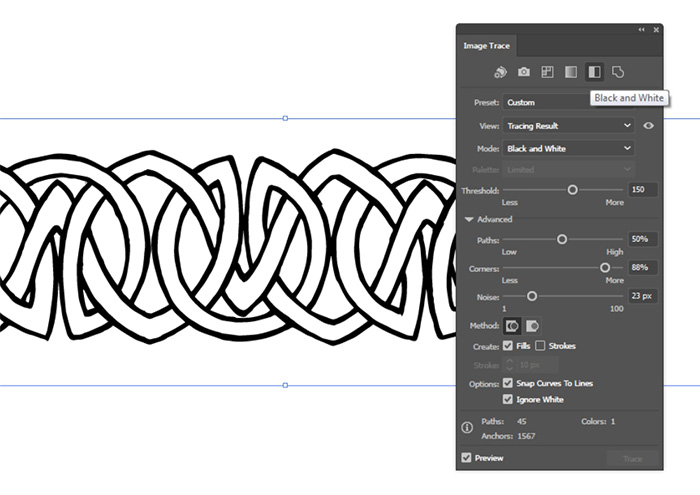Select the Overlapping method icon
This screenshot has width=700, height=495.
click(532, 326)
